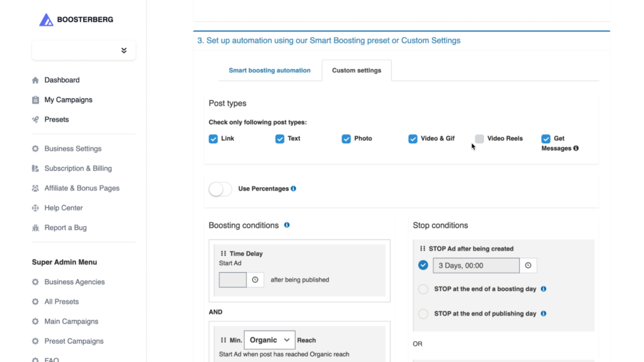
Task: Click the info icon beside Use Percentages
Action: click(x=293, y=189)
